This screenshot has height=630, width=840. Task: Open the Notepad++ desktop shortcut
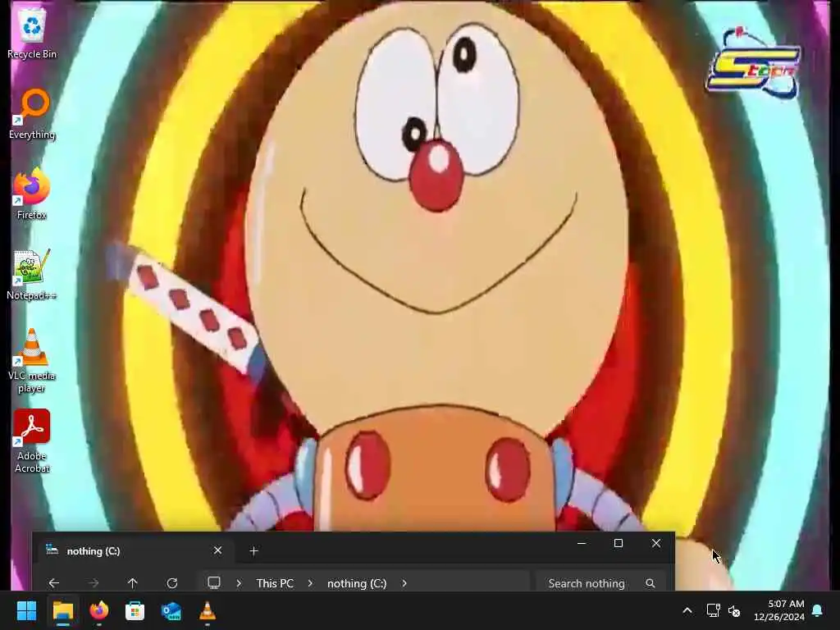(x=32, y=275)
